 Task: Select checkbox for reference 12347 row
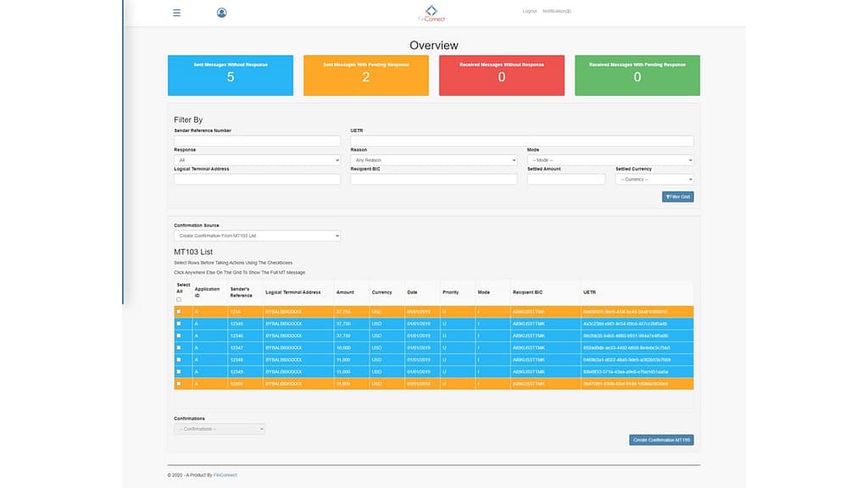(x=178, y=347)
